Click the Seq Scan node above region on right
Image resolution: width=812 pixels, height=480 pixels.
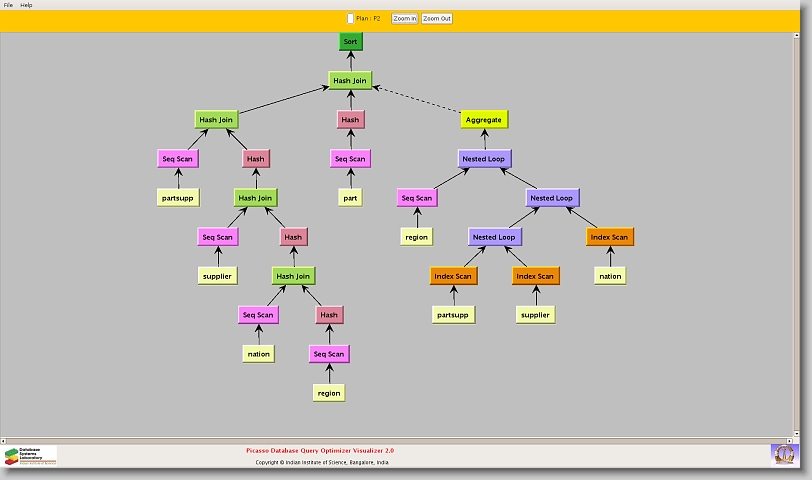tap(416, 198)
